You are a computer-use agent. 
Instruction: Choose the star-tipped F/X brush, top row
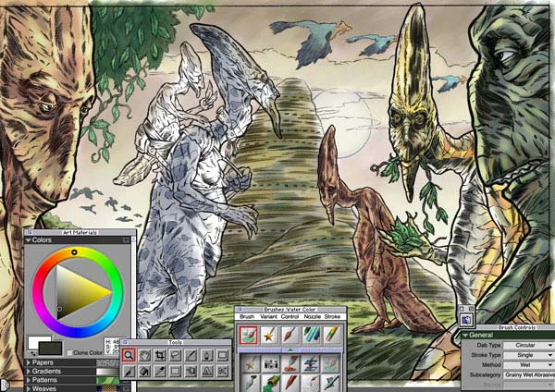pyautogui.click(x=269, y=335)
